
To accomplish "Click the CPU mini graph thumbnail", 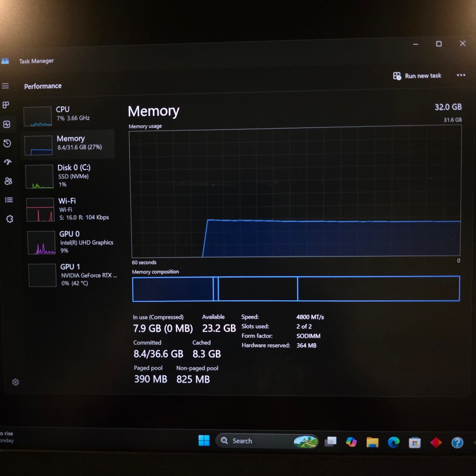I will (x=38, y=116).
